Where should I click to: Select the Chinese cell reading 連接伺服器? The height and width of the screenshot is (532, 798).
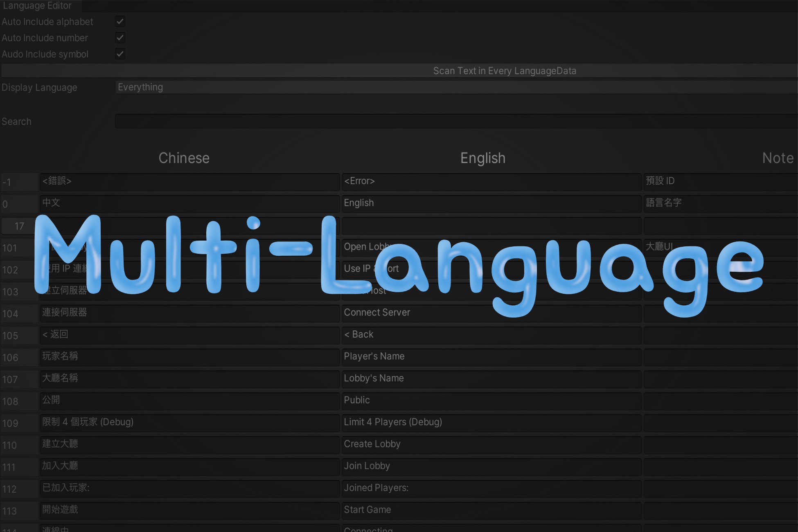pyautogui.click(x=188, y=313)
